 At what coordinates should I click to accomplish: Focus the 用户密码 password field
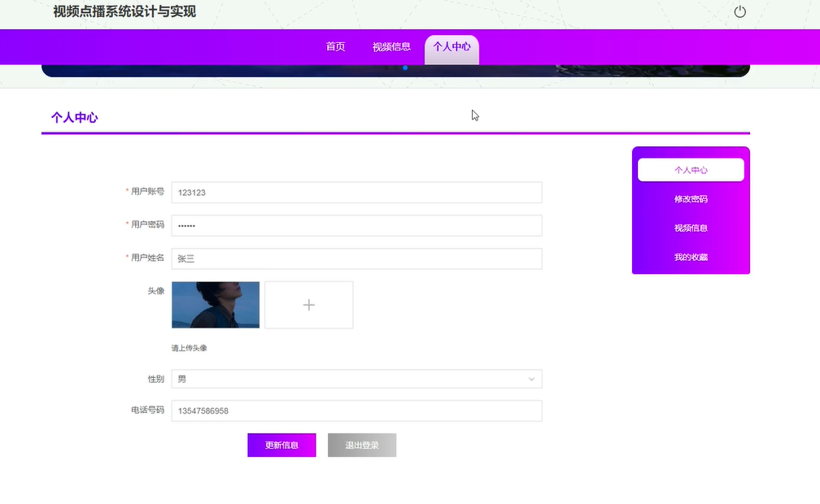[x=356, y=225]
